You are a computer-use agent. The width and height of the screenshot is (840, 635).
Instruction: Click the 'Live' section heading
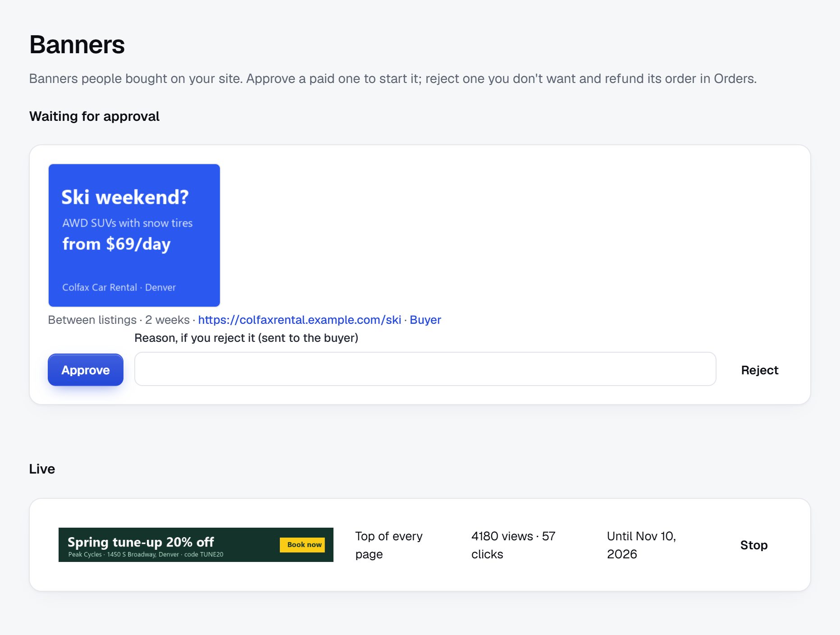(42, 469)
